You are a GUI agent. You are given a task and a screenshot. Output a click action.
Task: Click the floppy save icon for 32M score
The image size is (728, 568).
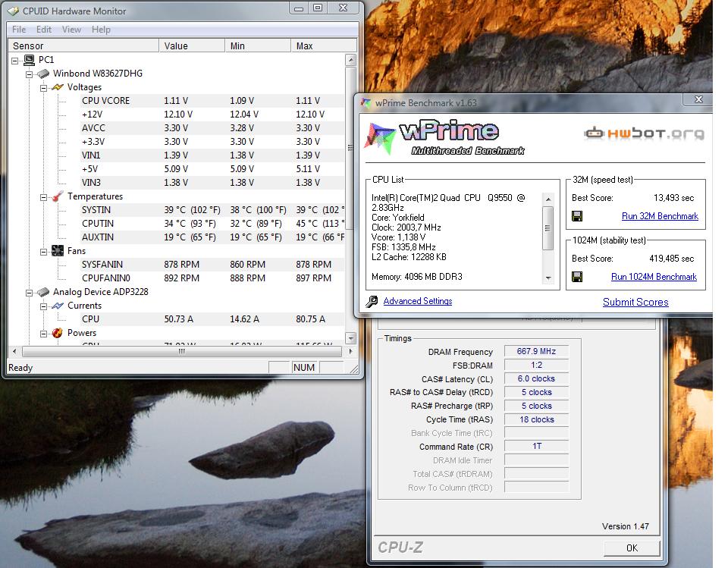pyautogui.click(x=577, y=216)
